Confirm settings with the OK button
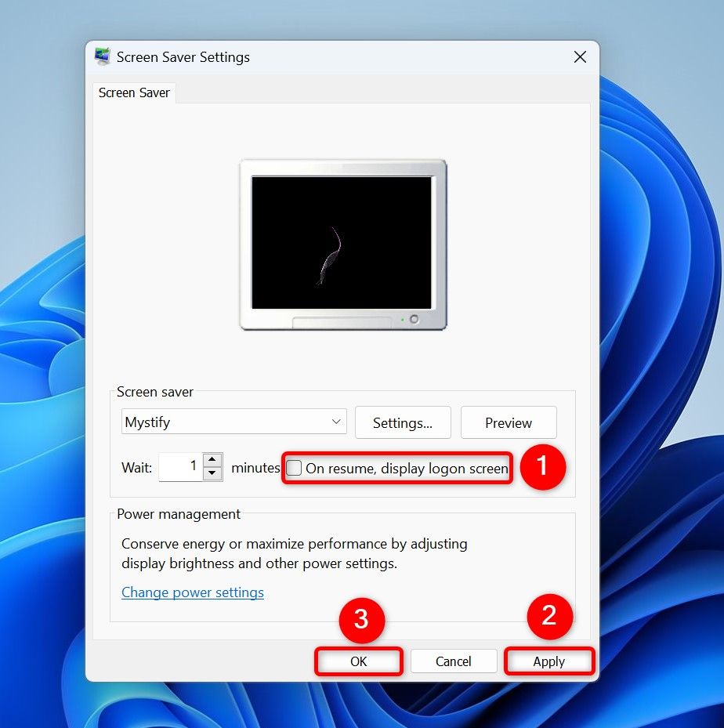 tap(358, 661)
